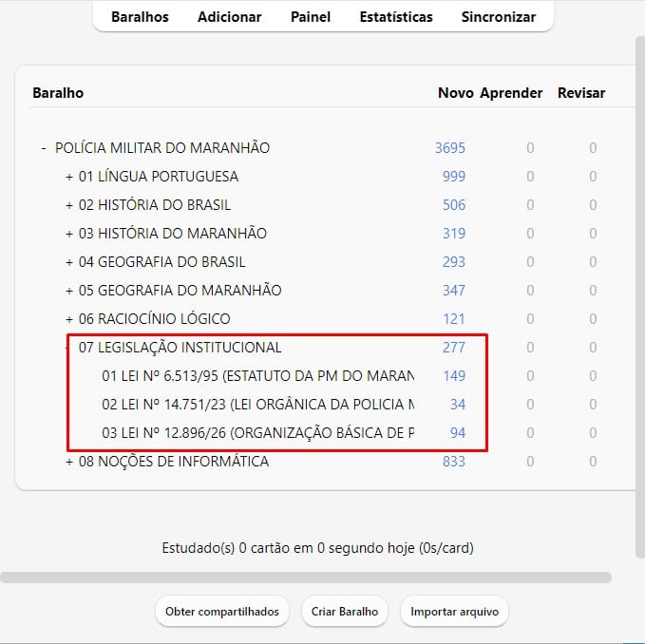Image resolution: width=645 pixels, height=644 pixels.
Task: Click the new count 149
Action: pyautogui.click(x=454, y=376)
